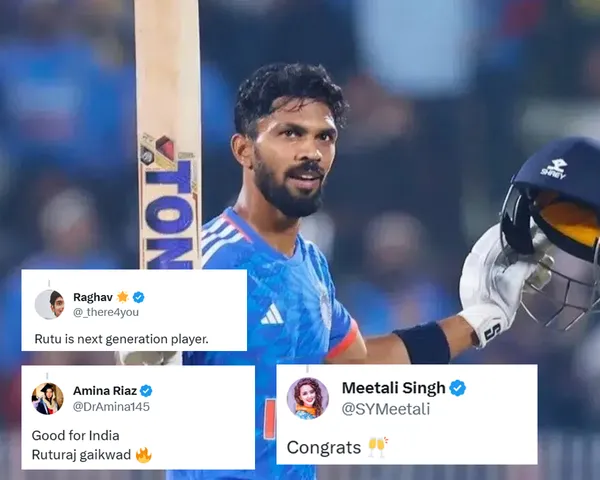This screenshot has width=600, height=480.
Task: Click the 'Good for India' tweet text
Action: pyautogui.click(x=75, y=436)
